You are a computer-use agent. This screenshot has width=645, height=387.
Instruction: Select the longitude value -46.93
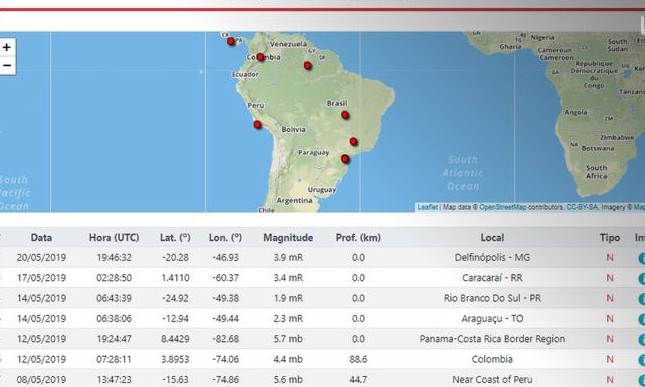pos(225,257)
